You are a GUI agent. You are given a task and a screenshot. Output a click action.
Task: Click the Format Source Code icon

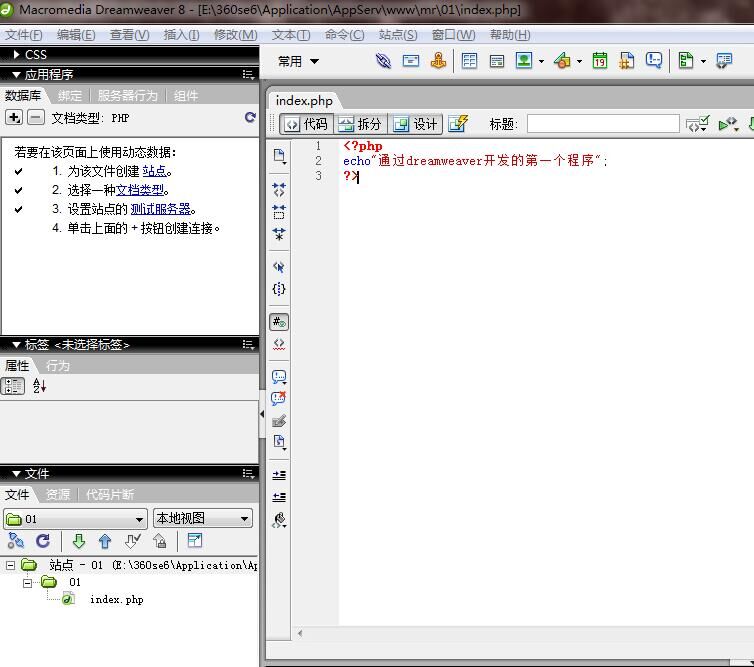(279, 519)
